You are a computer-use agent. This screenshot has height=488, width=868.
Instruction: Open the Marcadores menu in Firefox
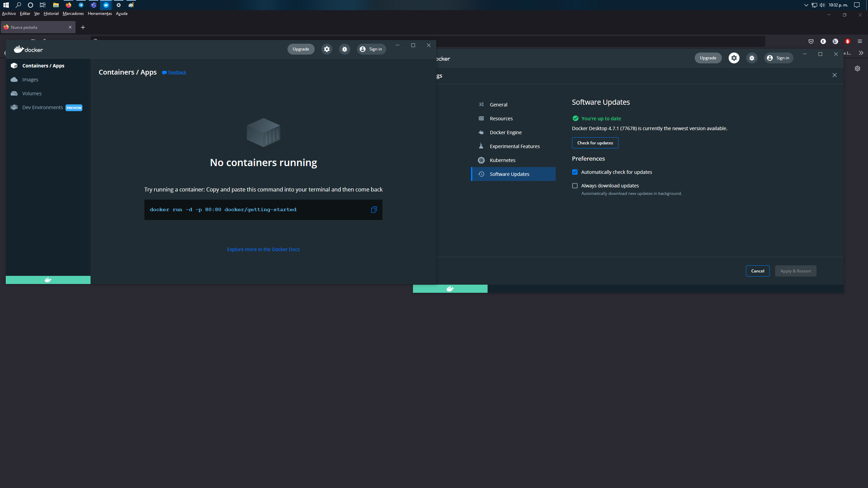click(x=73, y=14)
